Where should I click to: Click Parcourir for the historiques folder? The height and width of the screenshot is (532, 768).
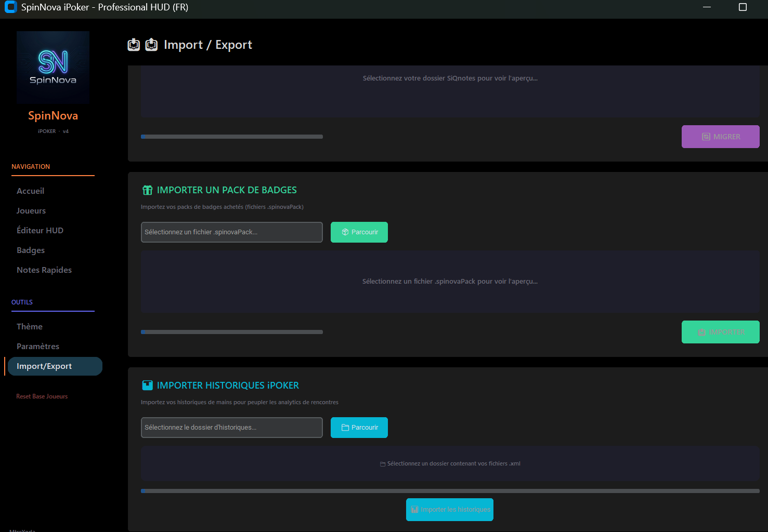coord(359,428)
